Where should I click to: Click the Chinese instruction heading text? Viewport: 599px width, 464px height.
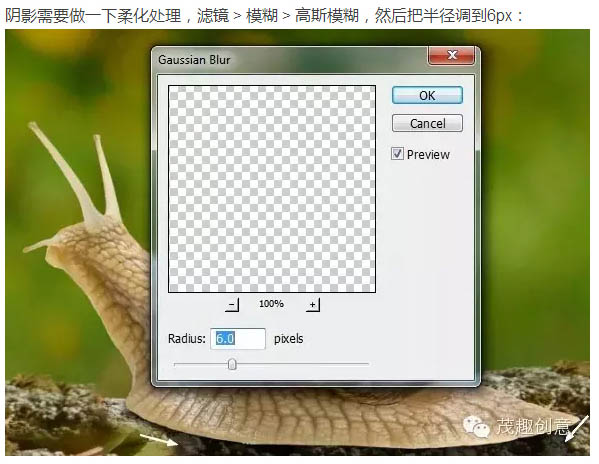pyautogui.click(x=264, y=16)
